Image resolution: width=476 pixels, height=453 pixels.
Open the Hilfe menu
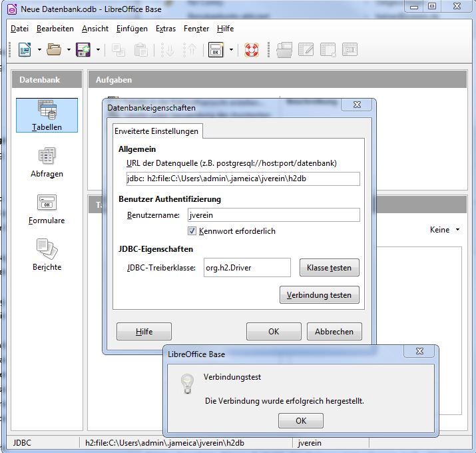click(x=225, y=29)
